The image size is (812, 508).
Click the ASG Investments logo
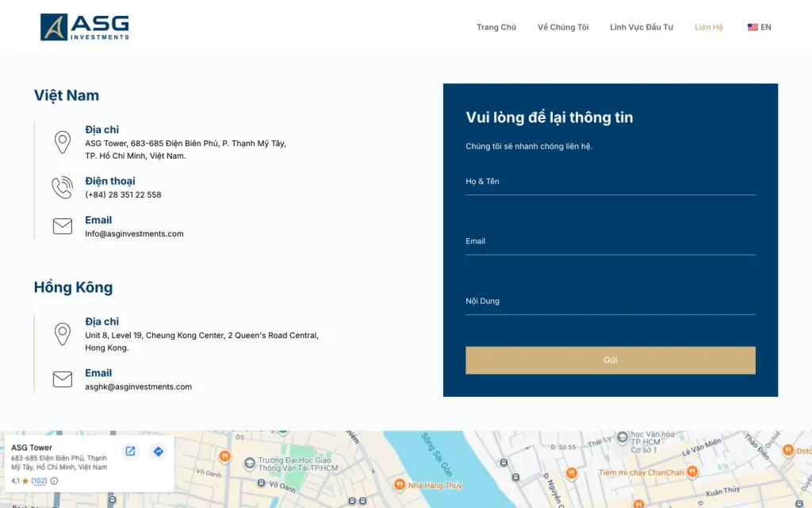point(85,27)
